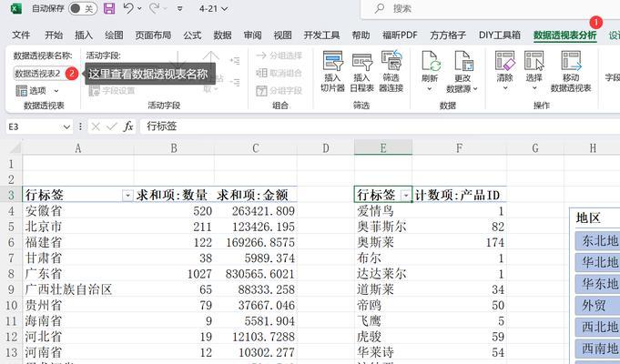Open 筛选器连接 filter connections
The width and height of the screenshot is (620, 364).
click(x=391, y=72)
